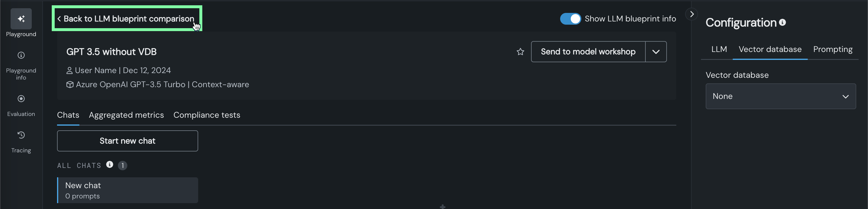Select the LLM configuration tab

tap(719, 50)
